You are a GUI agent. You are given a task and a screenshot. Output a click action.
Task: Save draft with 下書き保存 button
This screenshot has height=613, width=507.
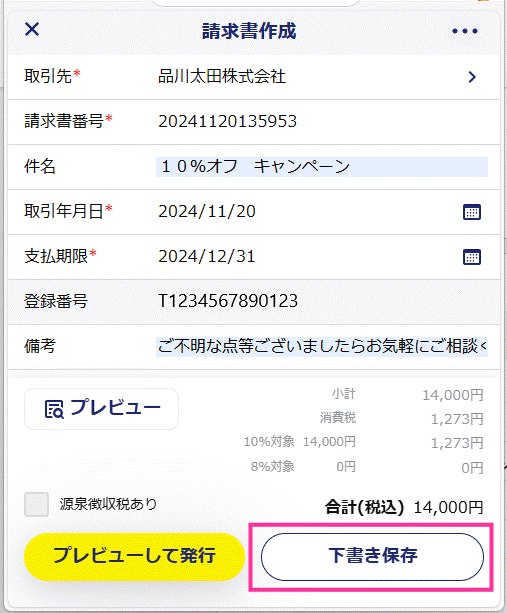(x=372, y=556)
